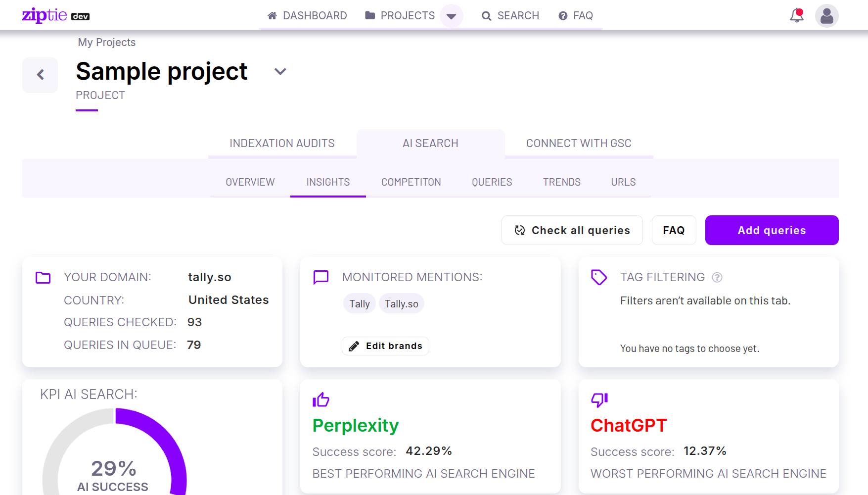Expand the Projects dropdown arrow
Viewport: 868px width, 495px height.
tap(451, 16)
